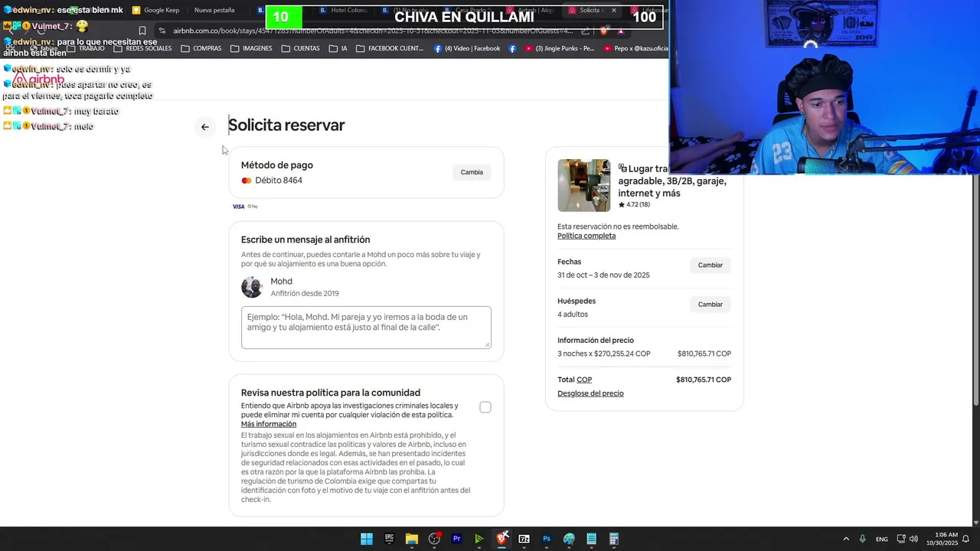This screenshot has width=980, height=551.
Task: Open Adobe Photoshop from taskbar
Action: pos(547,539)
